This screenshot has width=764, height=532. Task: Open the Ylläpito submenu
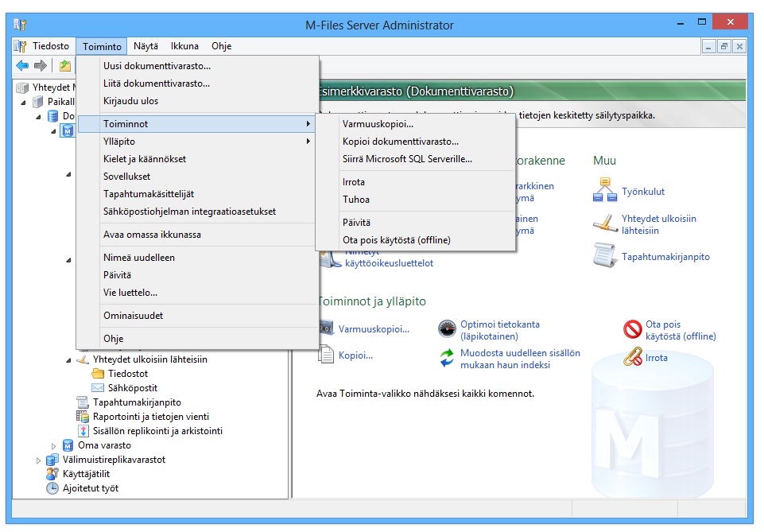click(197, 142)
